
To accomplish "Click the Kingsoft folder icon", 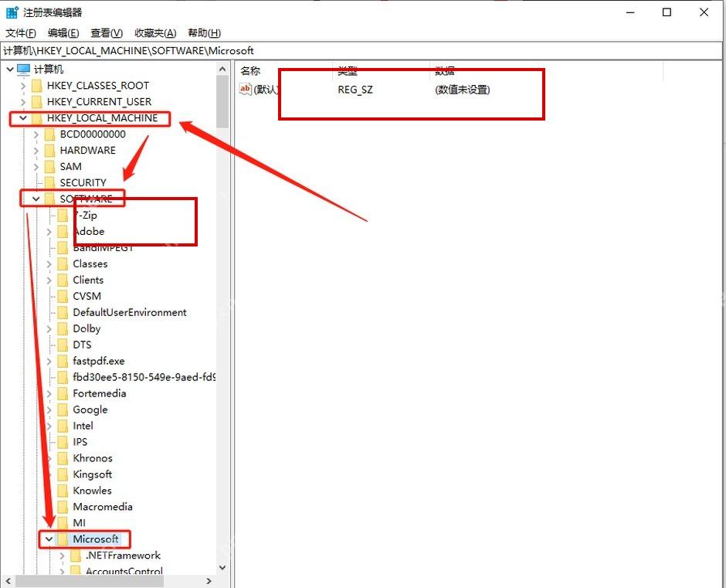I will (63, 474).
